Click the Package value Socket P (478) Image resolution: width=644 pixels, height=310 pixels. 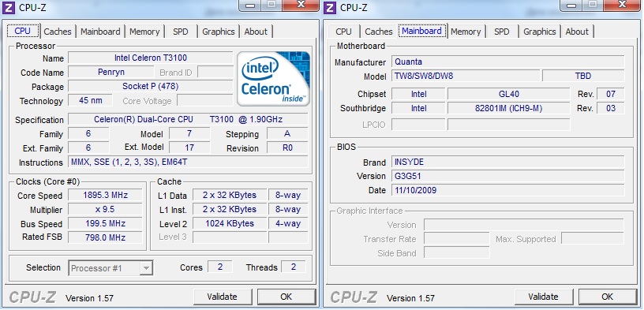pos(150,86)
